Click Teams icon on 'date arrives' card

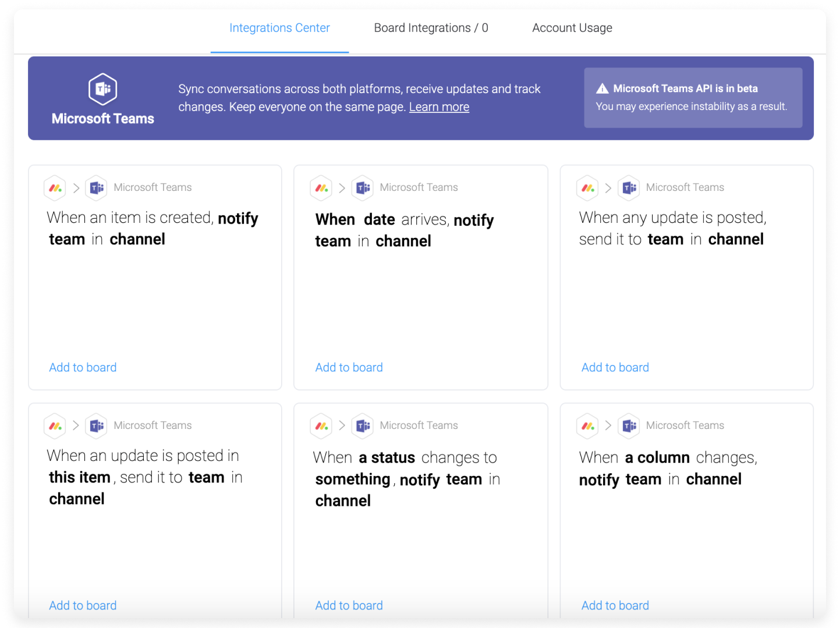363,188
